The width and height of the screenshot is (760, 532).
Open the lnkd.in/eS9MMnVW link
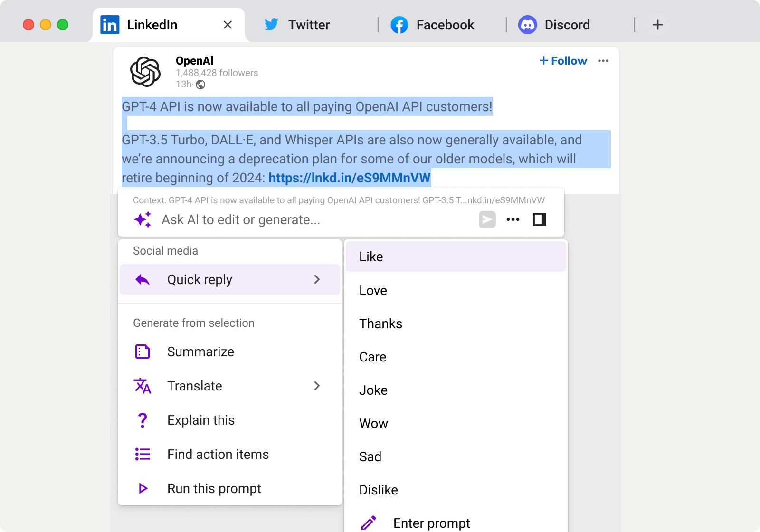click(350, 178)
